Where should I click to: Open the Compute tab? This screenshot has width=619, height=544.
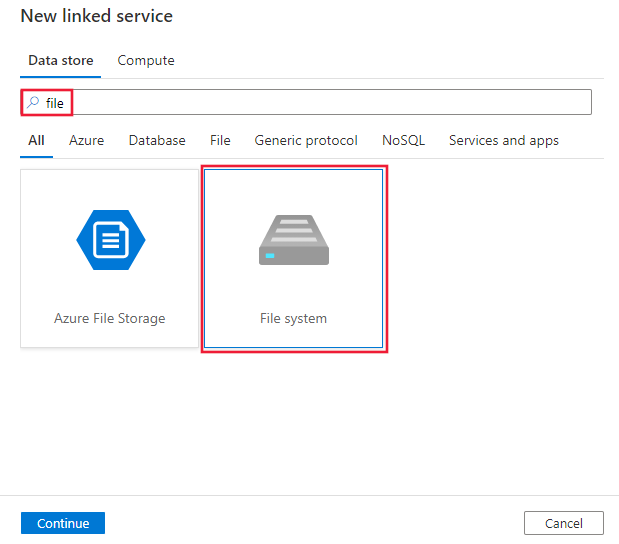click(146, 61)
